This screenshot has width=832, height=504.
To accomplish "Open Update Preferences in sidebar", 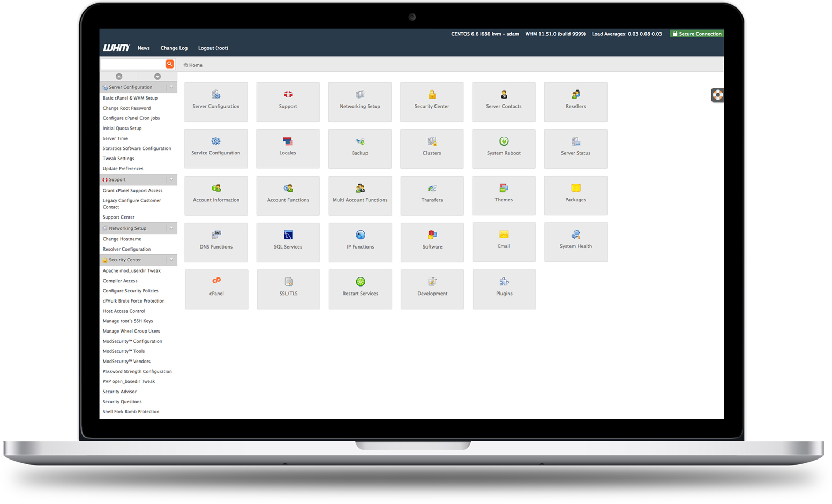I will coord(123,169).
